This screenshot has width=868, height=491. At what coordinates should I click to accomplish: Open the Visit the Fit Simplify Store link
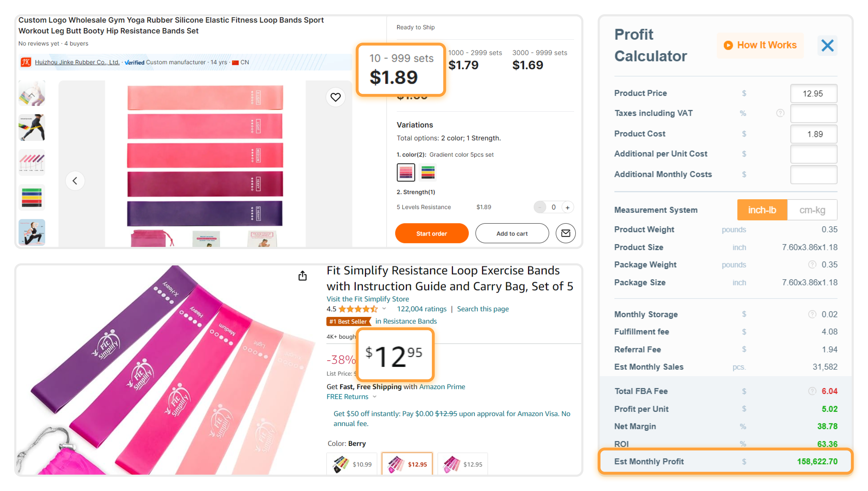coord(367,299)
